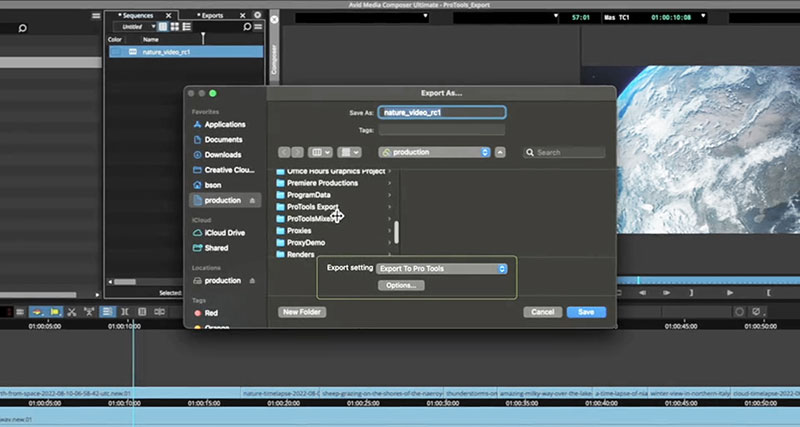This screenshot has width=800, height=427.
Task: Click the toggle source/record icon in timeline
Action: click(x=160, y=312)
